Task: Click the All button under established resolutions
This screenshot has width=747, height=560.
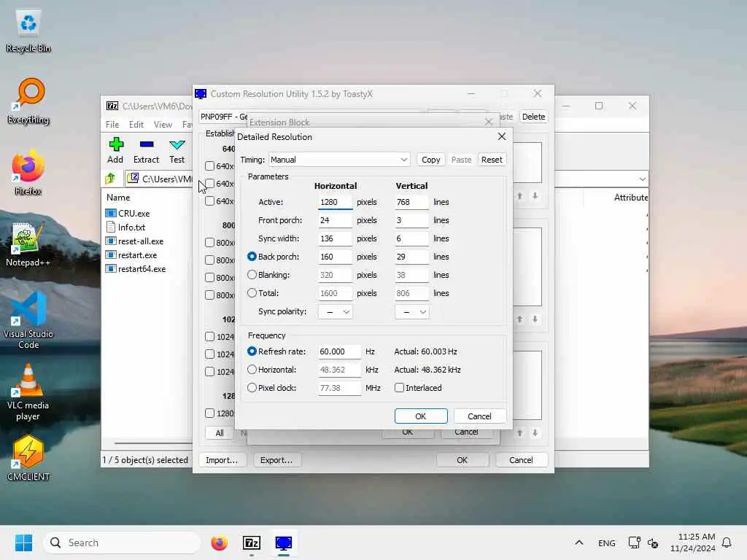Action: pyautogui.click(x=219, y=433)
